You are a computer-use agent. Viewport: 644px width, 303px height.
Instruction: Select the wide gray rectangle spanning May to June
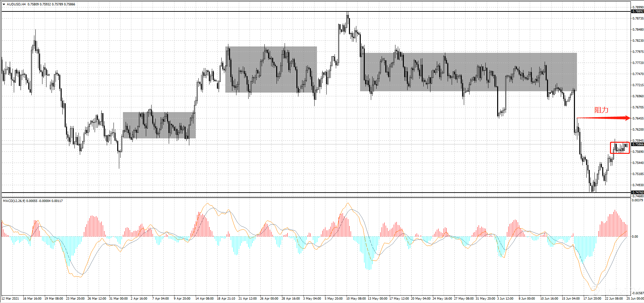coord(468,72)
